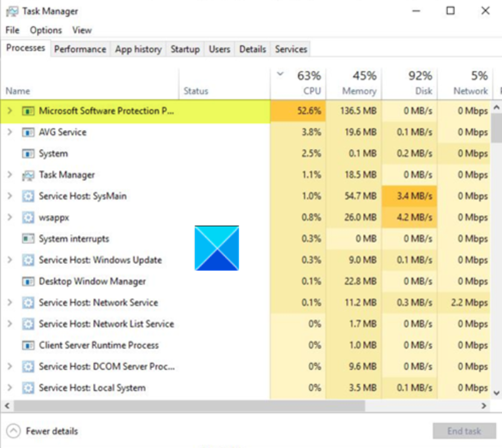502x448 pixels.
Task: Click the wsappx gear icon
Action: [28, 218]
